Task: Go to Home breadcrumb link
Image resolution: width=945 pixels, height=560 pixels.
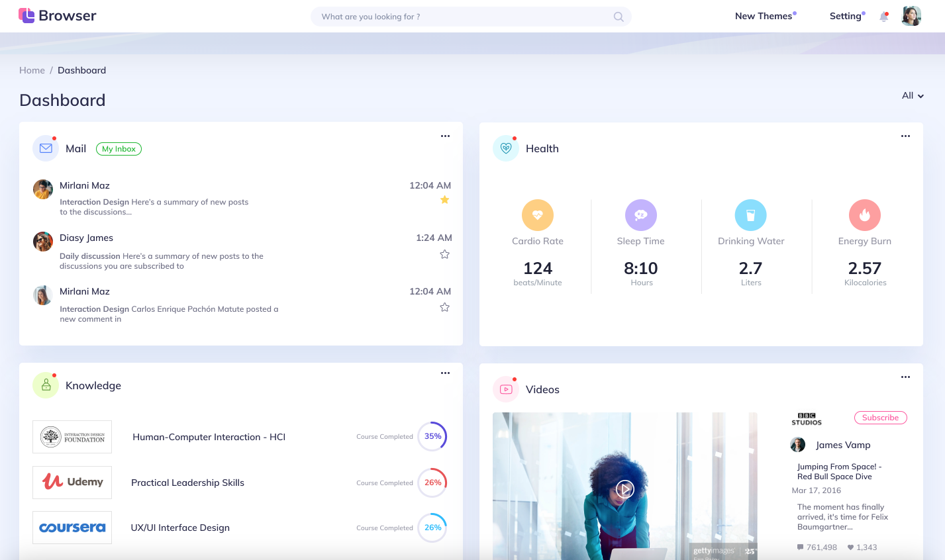Action: tap(32, 70)
